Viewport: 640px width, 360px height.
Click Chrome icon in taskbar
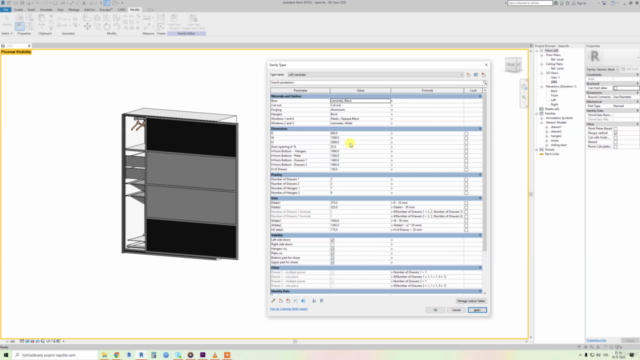click(x=117, y=355)
